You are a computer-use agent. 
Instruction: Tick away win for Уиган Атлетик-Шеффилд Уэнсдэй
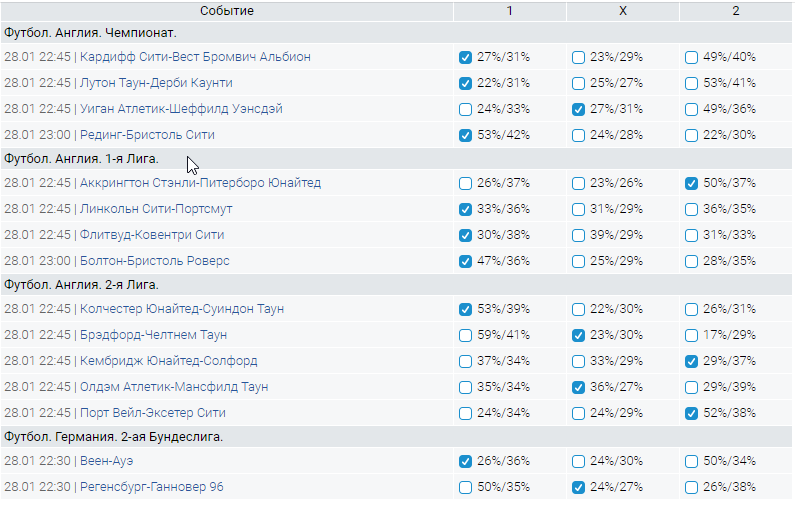click(x=691, y=109)
